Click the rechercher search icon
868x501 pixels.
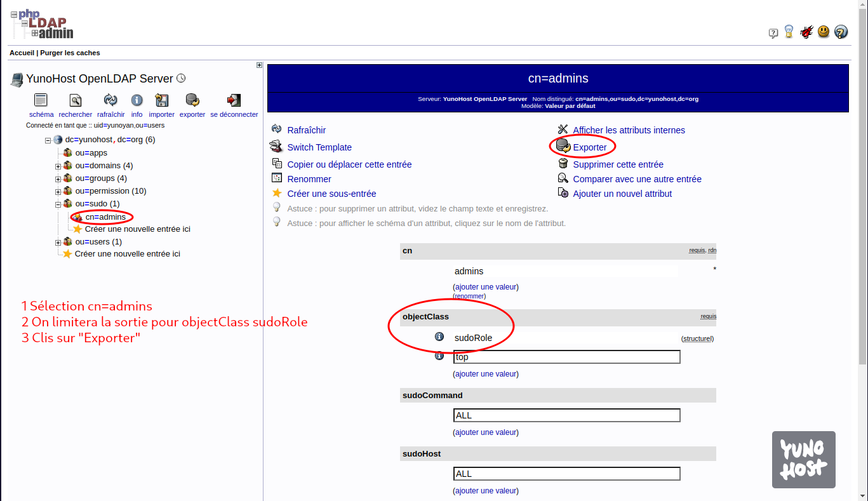(75, 100)
